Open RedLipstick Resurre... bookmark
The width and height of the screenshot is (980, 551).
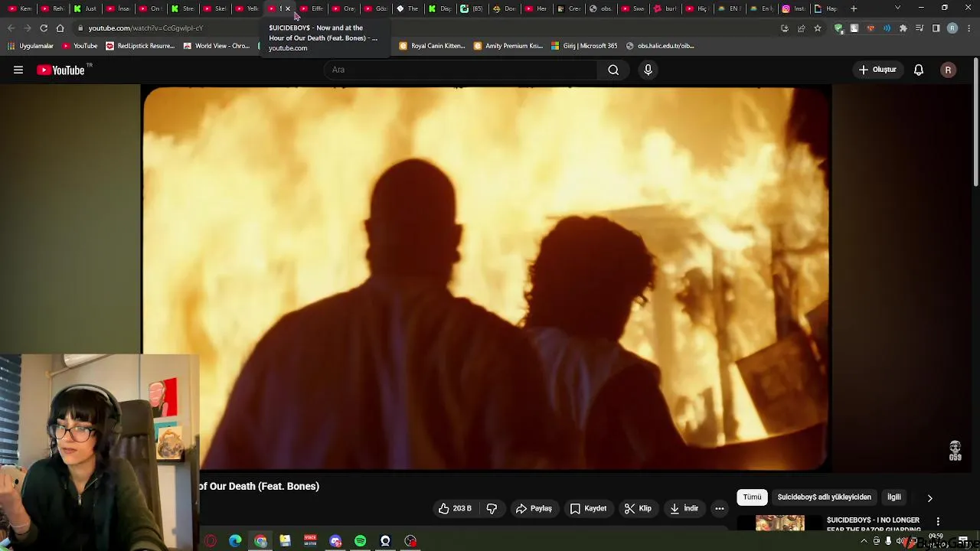click(x=140, y=46)
